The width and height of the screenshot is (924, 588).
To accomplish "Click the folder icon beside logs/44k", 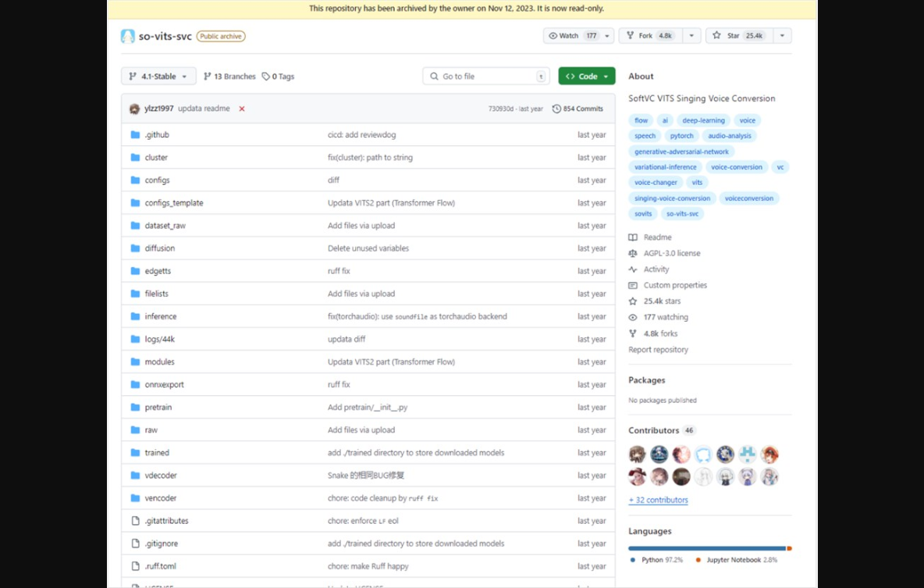I will (x=135, y=339).
